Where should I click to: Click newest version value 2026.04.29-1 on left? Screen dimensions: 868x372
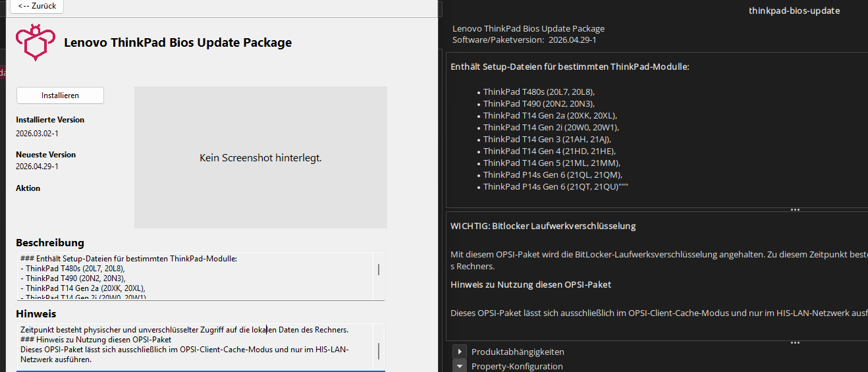tap(38, 167)
